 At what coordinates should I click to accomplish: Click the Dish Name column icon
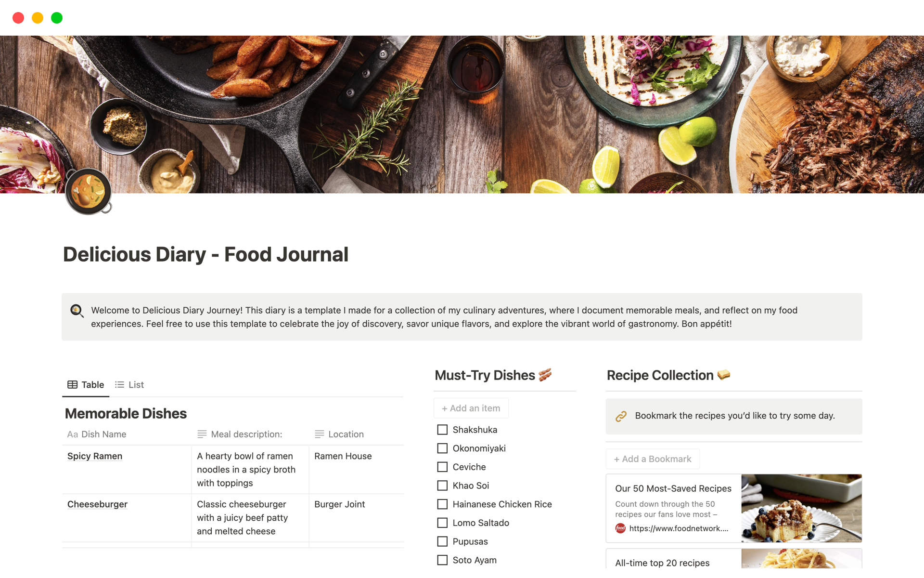tap(72, 433)
